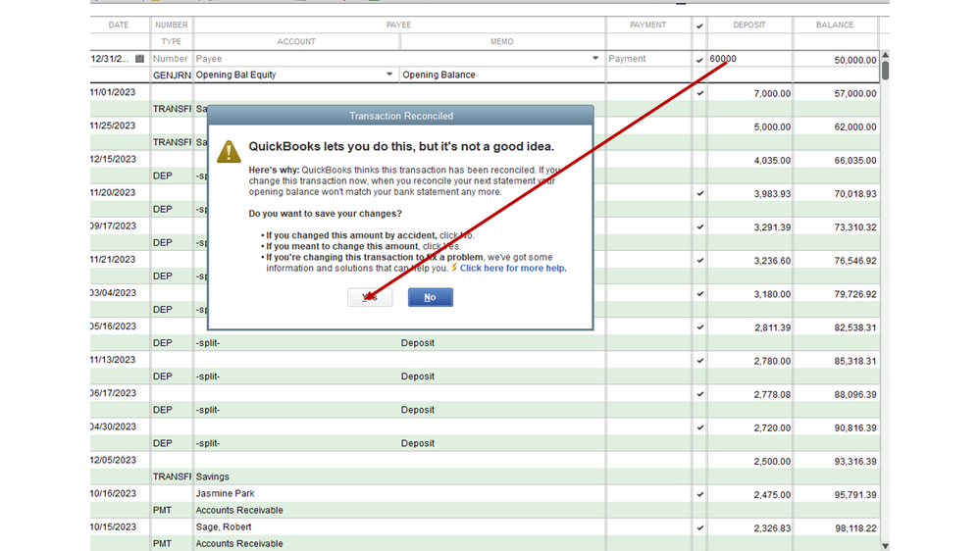Toggle cleared checkmark on the 3,180.00 deposit row
This screenshot has width=980, height=551.
700,293
